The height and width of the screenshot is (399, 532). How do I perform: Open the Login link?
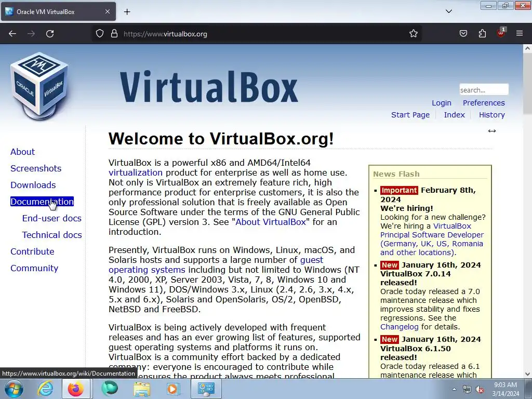coord(442,103)
